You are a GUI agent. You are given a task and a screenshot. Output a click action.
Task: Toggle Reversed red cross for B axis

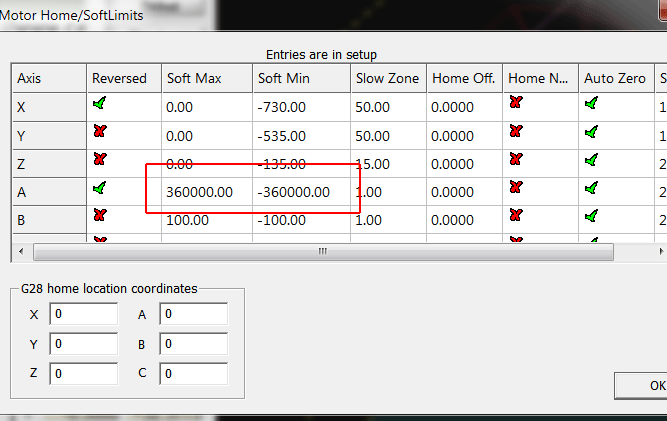click(99, 215)
